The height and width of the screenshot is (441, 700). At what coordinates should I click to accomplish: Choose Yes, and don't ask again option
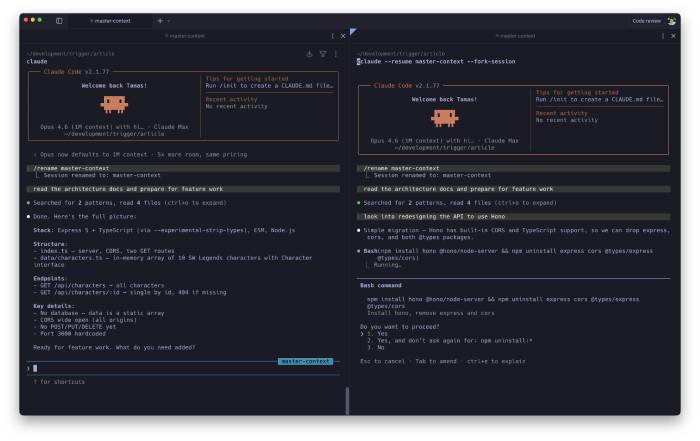(450, 341)
